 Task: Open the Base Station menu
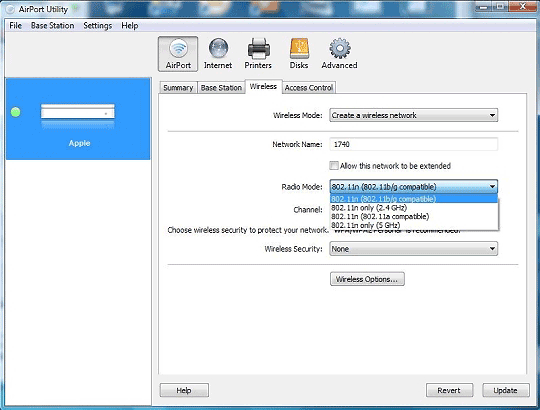(x=52, y=25)
